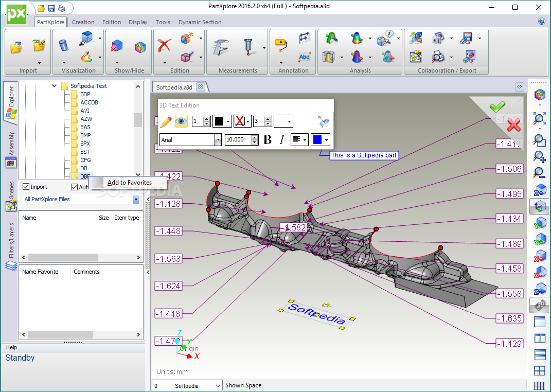
Task: Open the Arial font dropdown
Action: tap(218, 140)
